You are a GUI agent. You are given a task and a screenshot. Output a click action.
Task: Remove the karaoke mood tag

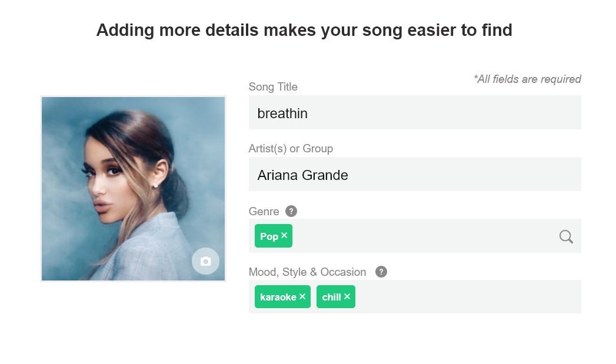pyautogui.click(x=302, y=296)
